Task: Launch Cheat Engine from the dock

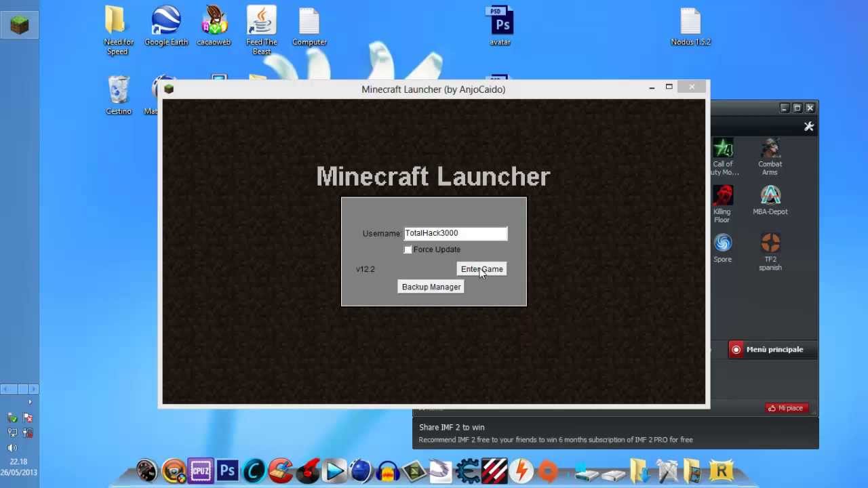Action: click(468, 470)
